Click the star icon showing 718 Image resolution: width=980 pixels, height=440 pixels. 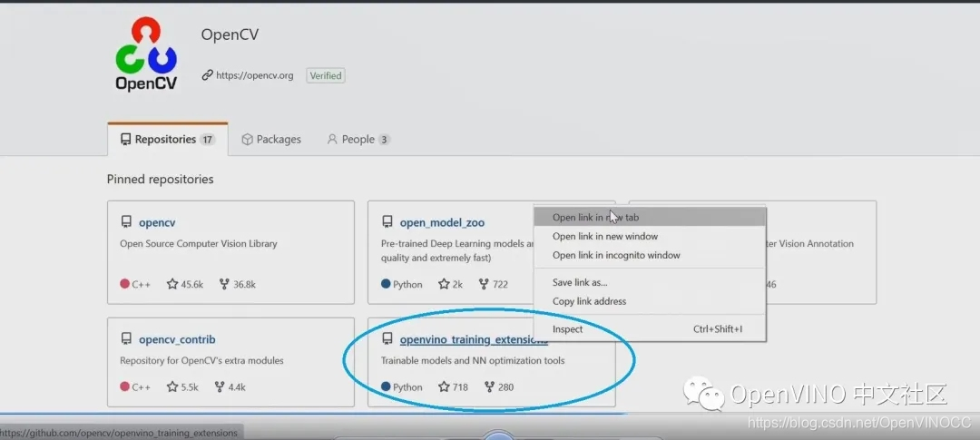click(444, 386)
